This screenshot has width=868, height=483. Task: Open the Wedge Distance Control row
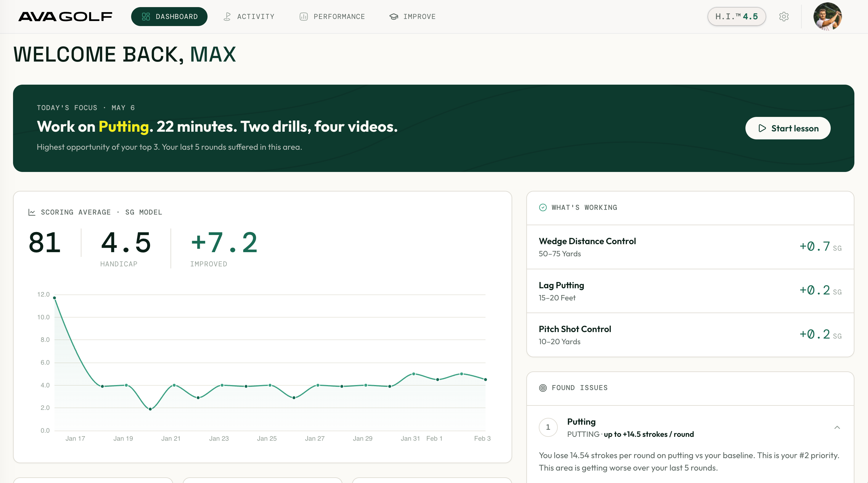tap(690, 247)
